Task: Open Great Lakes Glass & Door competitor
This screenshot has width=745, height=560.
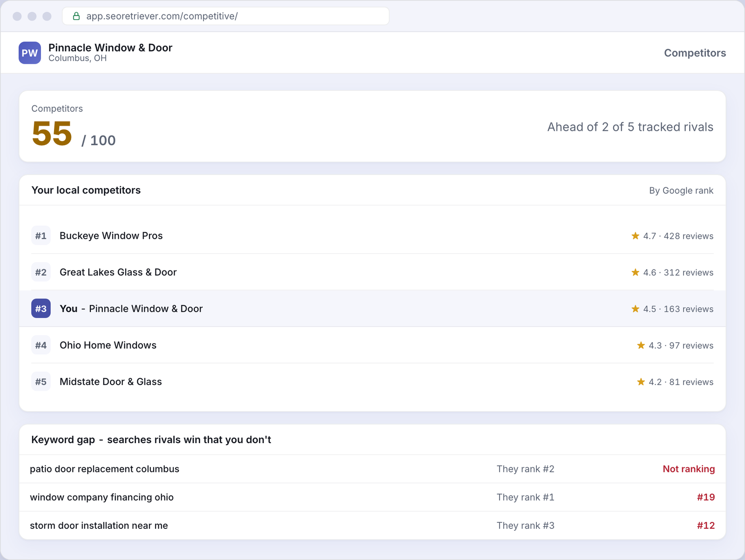Action: pos(118,272)
